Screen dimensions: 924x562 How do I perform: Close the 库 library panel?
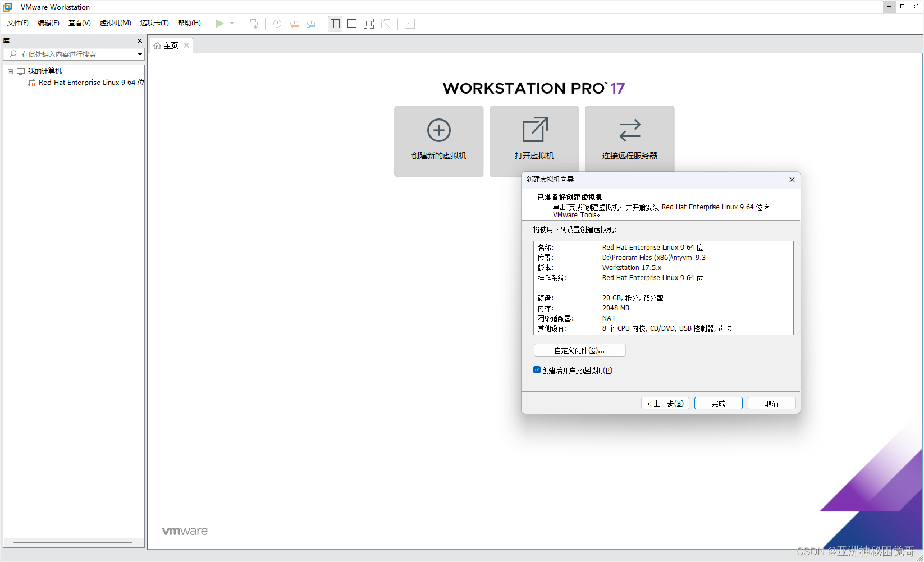click(140, 41)
